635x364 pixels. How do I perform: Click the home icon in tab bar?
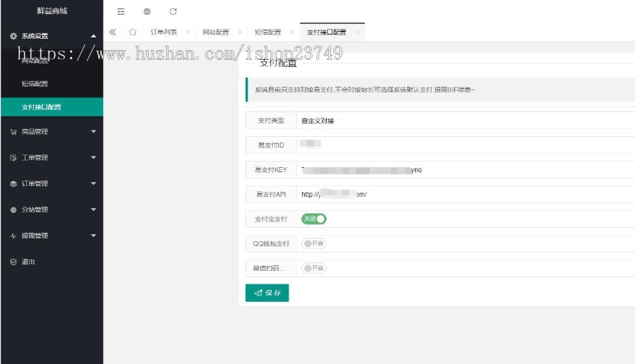pos(132,32)
